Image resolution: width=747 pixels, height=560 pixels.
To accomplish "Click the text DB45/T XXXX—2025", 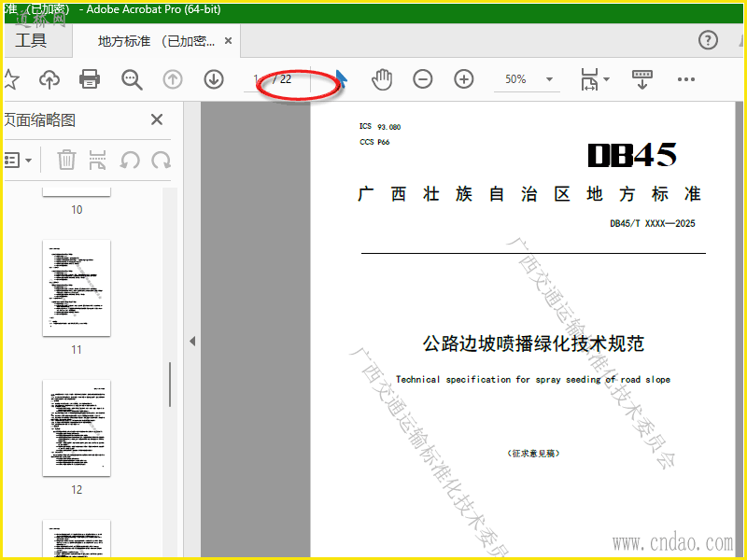I will pyautogui.click(x=652, y=223).
